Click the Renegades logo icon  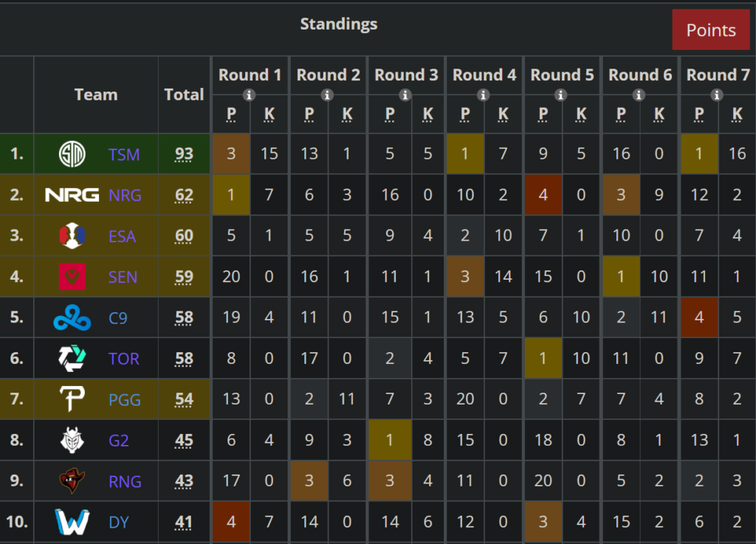point(72,481)
